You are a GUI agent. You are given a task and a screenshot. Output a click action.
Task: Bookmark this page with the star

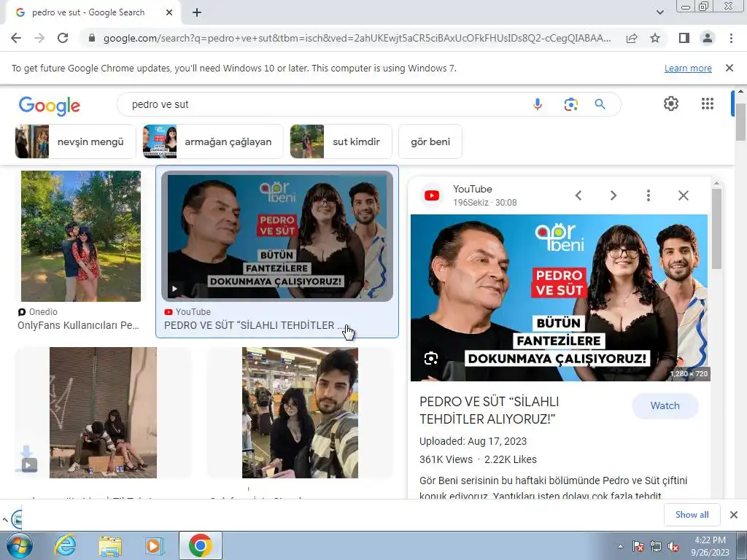click(x=655, y=38)
